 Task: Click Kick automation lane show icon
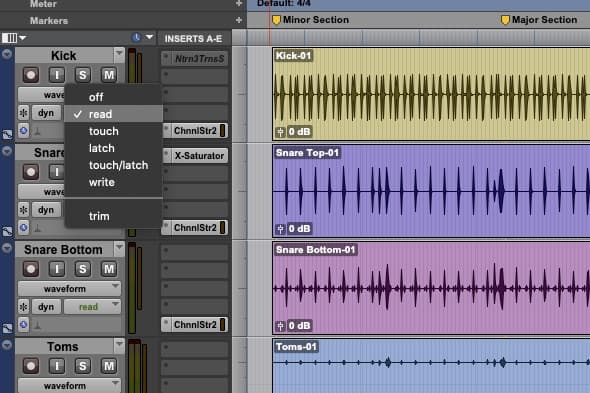point(7,134)
